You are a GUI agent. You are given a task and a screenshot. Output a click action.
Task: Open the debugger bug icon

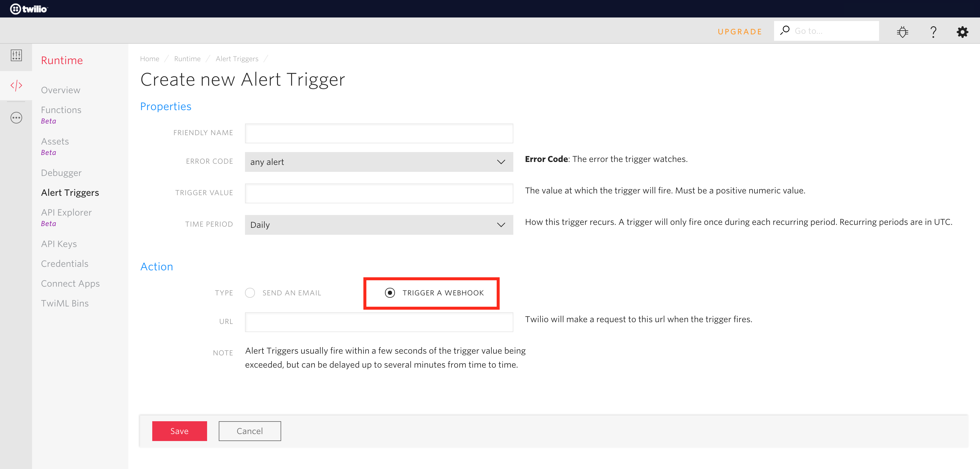click(902, 31)
